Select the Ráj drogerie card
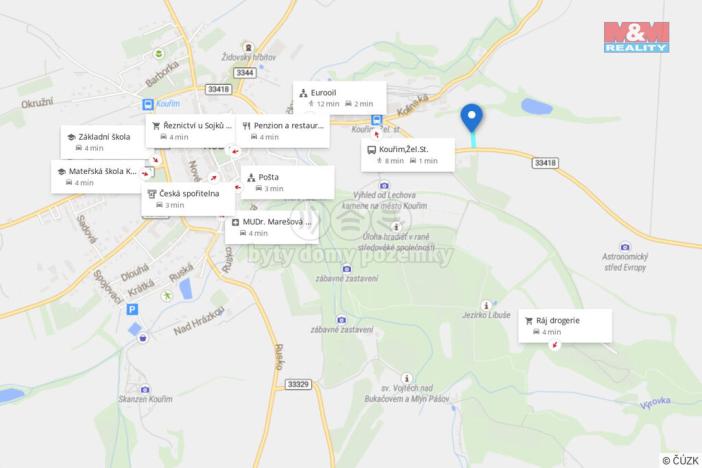 coord(565,326)
